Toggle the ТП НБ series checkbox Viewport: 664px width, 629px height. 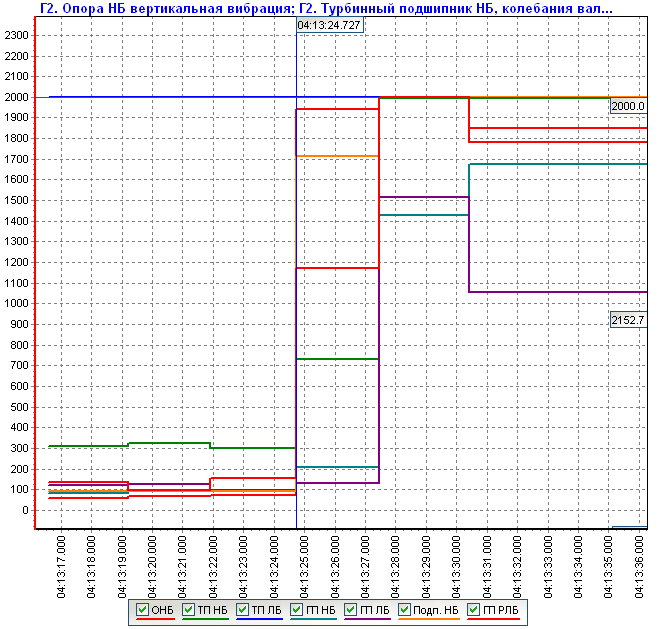click(x=188, y=610)
